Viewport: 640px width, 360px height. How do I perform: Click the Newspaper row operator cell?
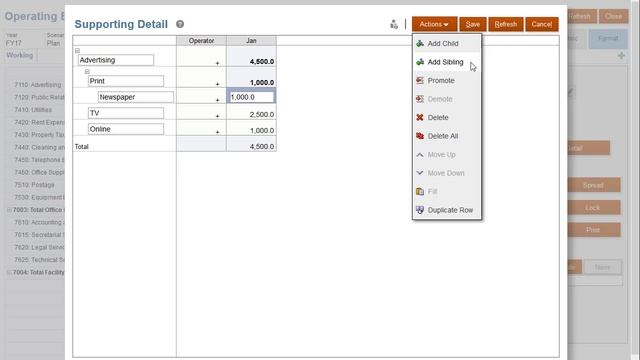click(201, 96)
